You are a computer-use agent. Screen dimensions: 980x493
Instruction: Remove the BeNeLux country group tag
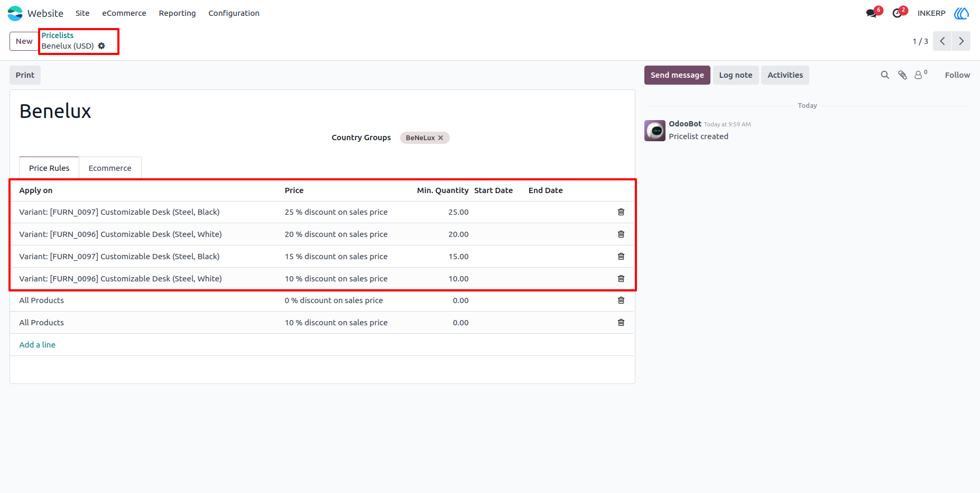tap(441, 138)
